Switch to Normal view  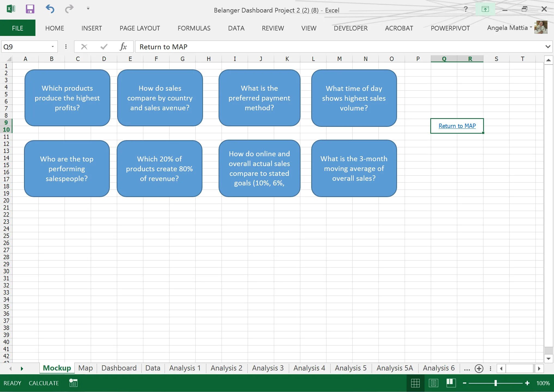[x=415, y=383]
